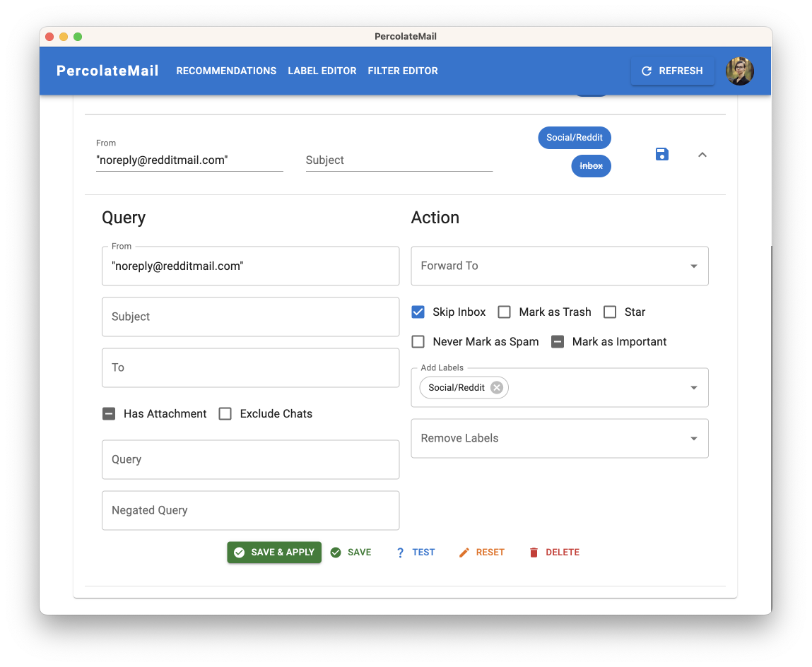The width and height of the screenshot is (812, 667).
Task: Click the refresh arrow icon
Action: pos(646,71)
